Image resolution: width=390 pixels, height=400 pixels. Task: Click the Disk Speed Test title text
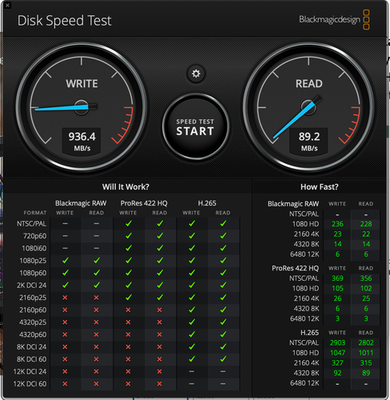[64, 21]
